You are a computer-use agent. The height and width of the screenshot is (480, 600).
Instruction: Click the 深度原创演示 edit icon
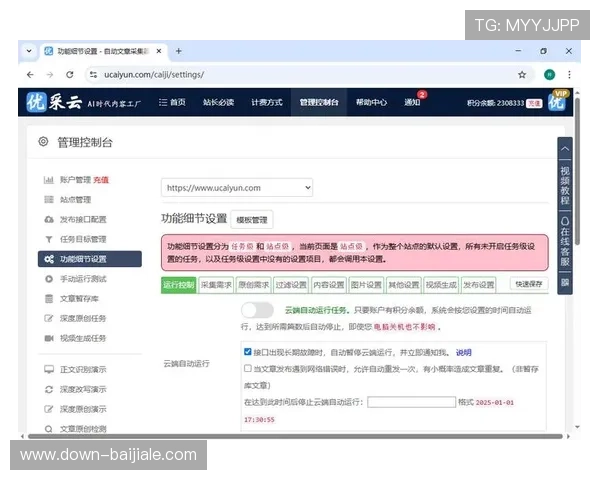click(x=49, y=409)
